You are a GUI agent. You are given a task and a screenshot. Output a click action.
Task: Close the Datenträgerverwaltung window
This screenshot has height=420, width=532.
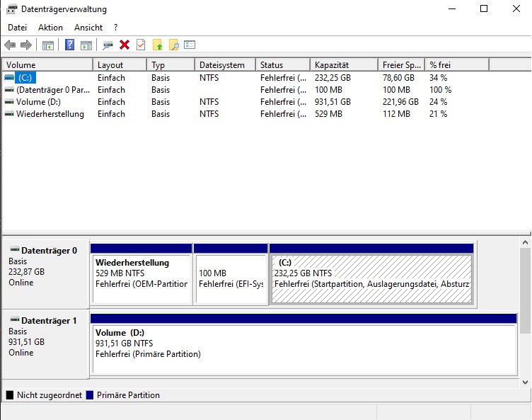[516, 8]
